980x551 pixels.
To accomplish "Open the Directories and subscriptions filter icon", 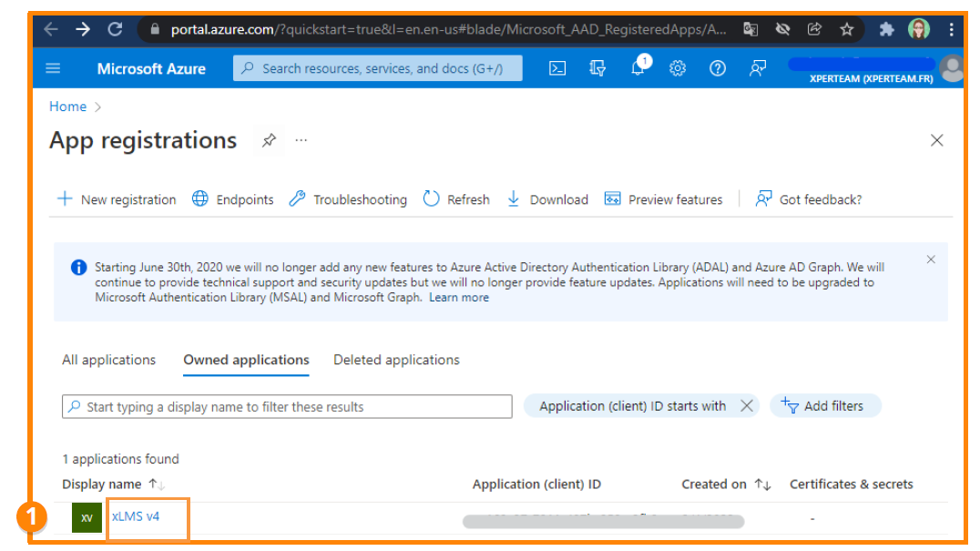I will click(x=597, y=68).
